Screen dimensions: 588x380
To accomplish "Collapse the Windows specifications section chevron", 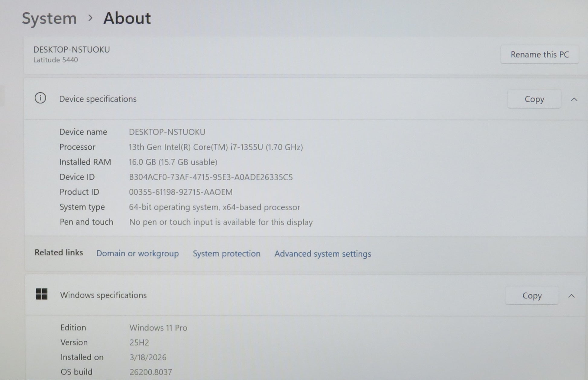I will click(571, 296).
